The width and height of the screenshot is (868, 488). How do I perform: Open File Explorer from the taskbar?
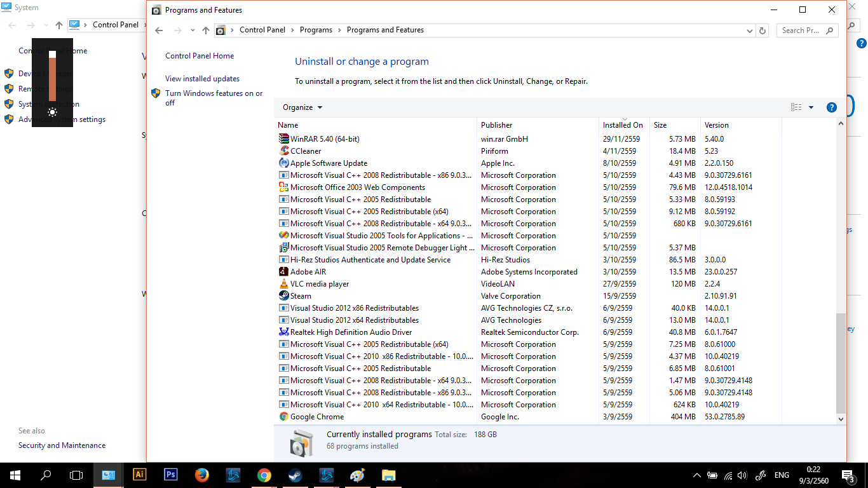pos(388,475)
